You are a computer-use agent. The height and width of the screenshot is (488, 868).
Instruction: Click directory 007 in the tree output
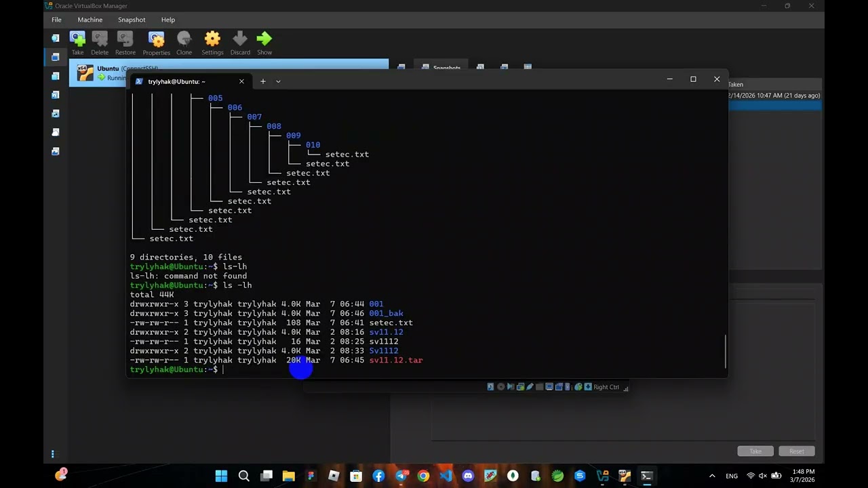254,117
